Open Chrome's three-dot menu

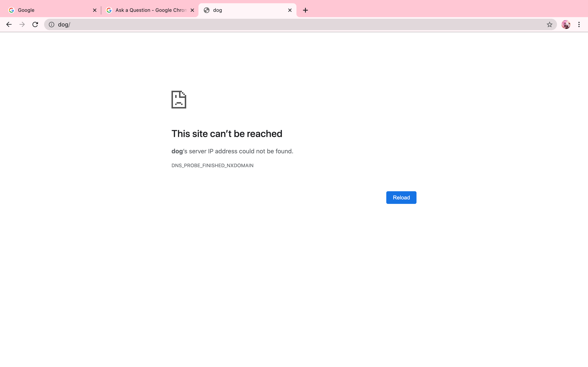579,24
